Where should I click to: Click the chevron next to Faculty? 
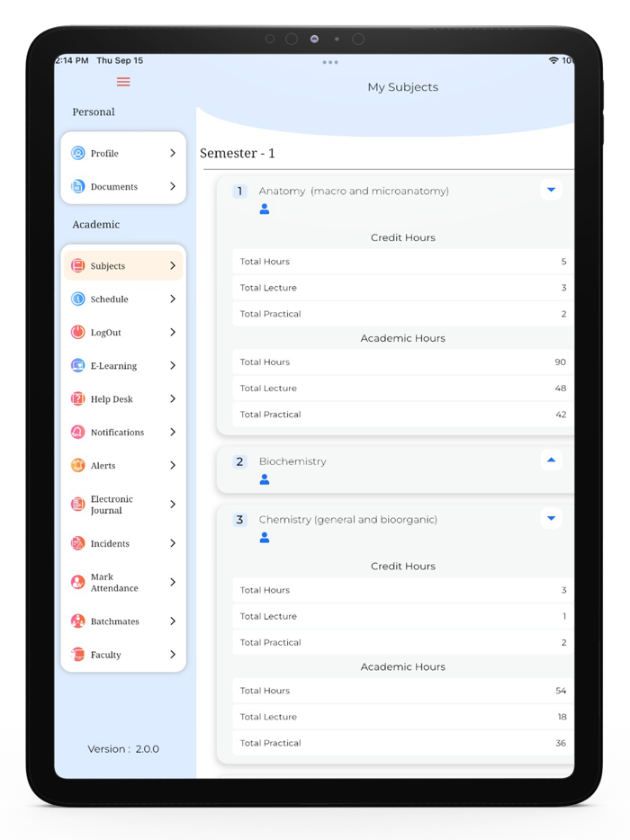point(173,654)
